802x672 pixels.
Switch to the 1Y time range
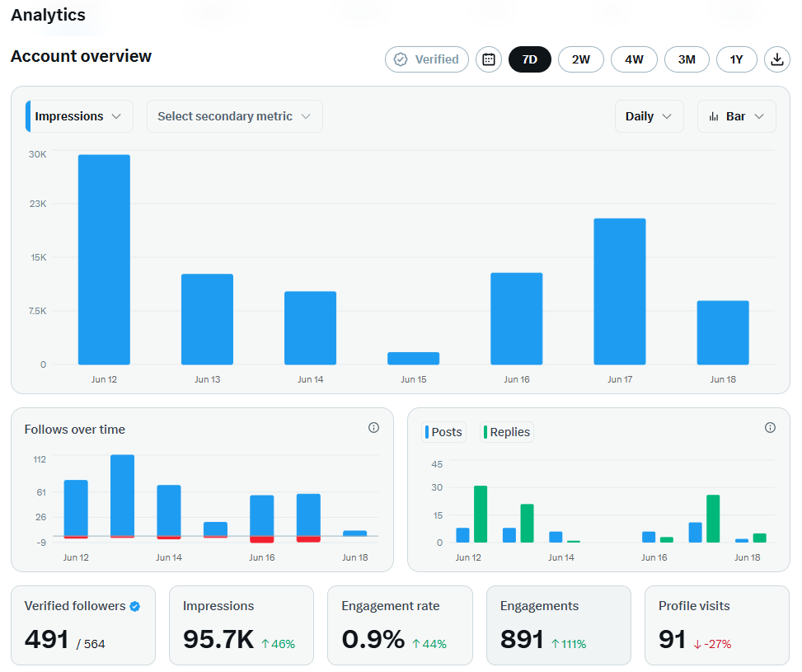(x=737, y=59)
